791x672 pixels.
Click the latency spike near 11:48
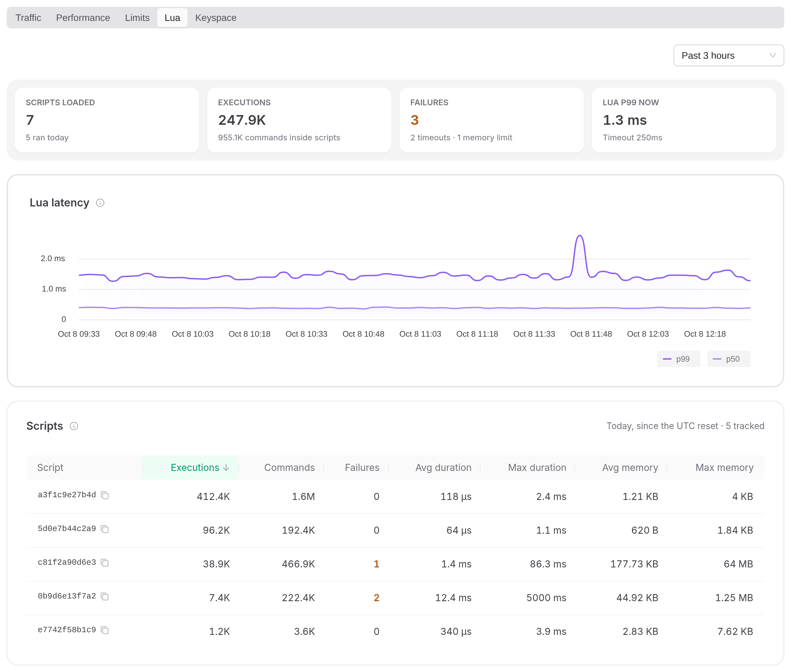pos(579,236)
